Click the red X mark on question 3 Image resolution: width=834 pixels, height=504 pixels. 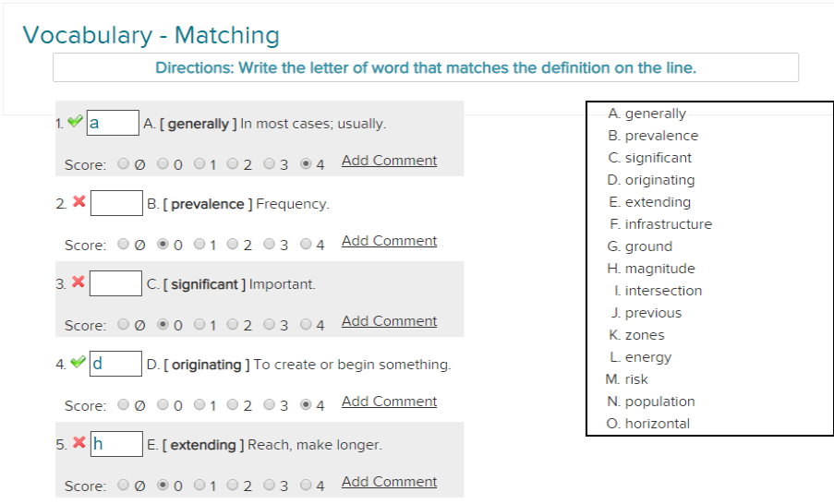(x=79, y=282)
